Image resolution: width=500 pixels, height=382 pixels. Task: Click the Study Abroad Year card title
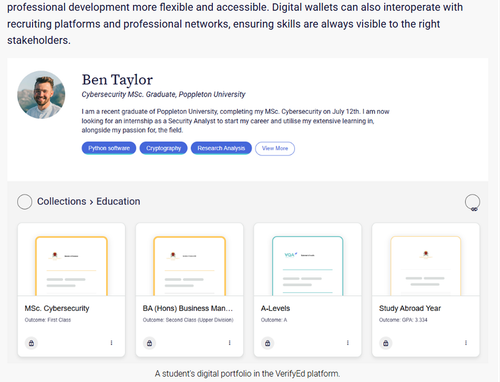click(410, 308)
